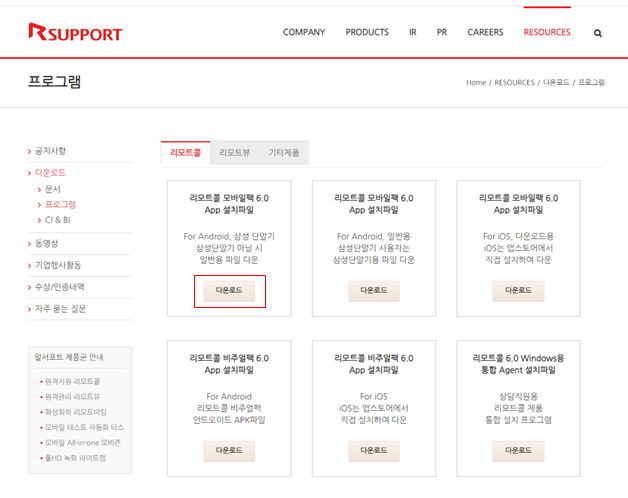Click 프로그램 in the breadcrumb
Screen dimensions: 628x498
591,83
